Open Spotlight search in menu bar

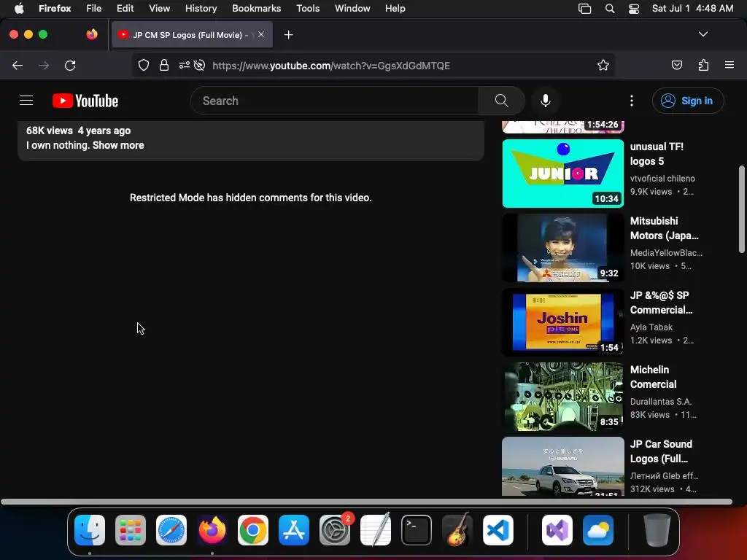click(x=610, y=9)
